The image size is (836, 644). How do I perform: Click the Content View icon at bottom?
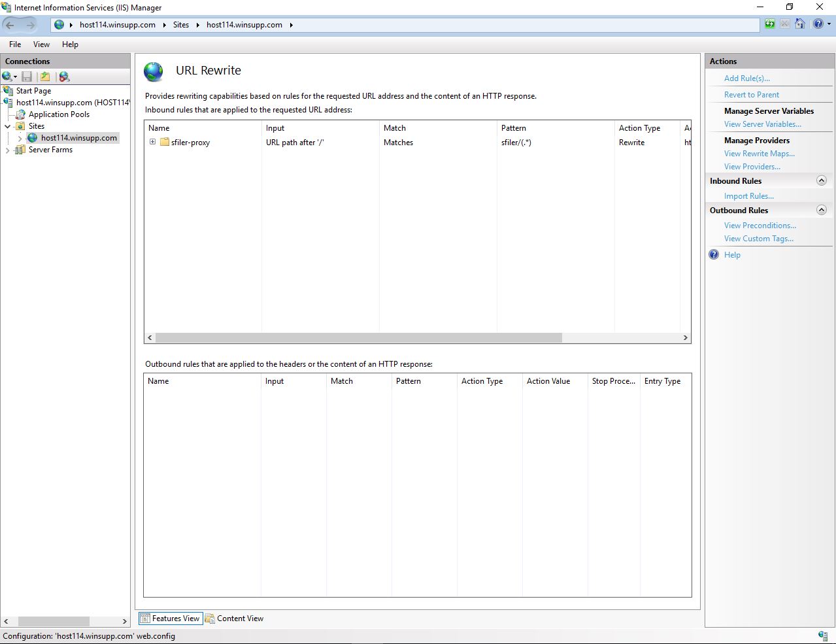pyautogui.click(x=210, y=619)
